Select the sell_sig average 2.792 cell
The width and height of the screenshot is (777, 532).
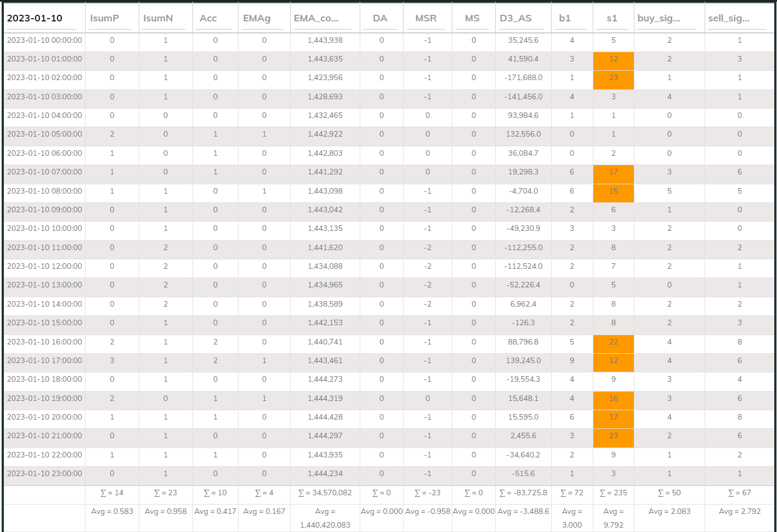tap(739, 511)
